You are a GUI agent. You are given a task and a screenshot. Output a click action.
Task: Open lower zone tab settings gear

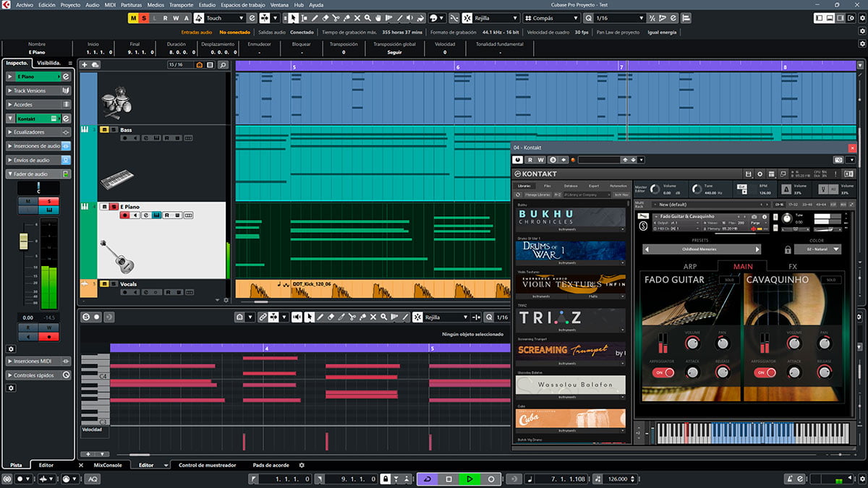pyautogui.click(x=302, y=465)
